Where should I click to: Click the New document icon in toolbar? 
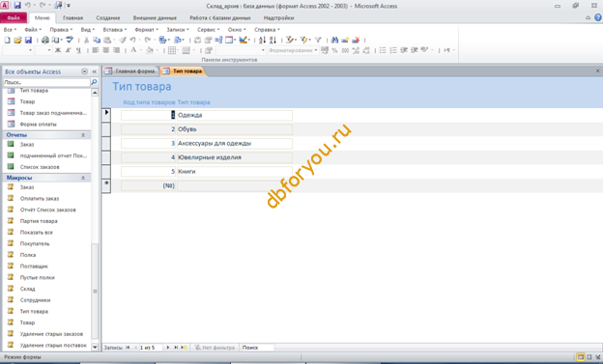(7, 40)
